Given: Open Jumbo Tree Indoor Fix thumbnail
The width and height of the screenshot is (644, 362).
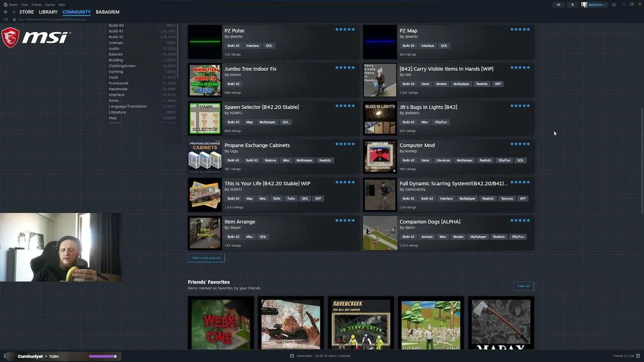Looking at the screenshot, I should pos(205,80).
